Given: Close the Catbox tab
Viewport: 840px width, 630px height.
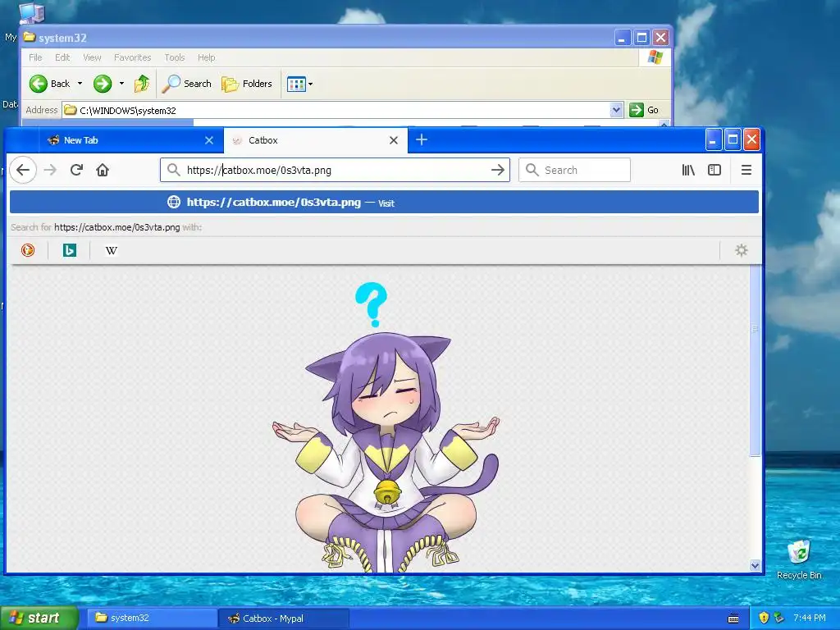Looking at the screenshot, I should 394,140.
